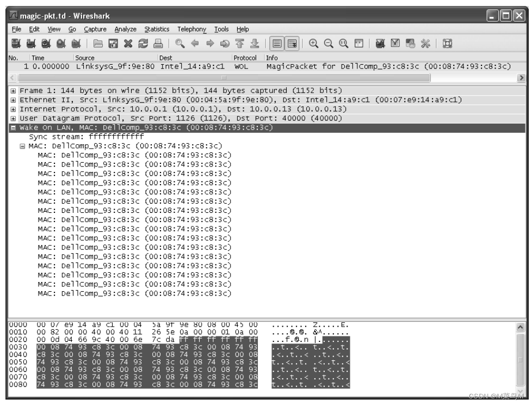Sort packets by Source column header
The width and height of the screenshot is (532, 405).
tap(85, 58)
